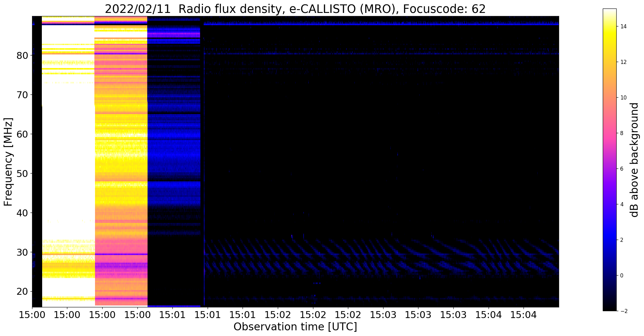This screenshot has width=644, height=336.
Task: Click the y-axis tick label 80
Action: pos(23,55)
